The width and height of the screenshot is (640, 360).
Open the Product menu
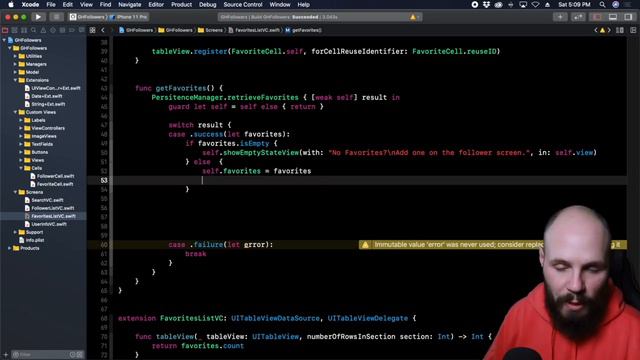click(x=182, y=4)
